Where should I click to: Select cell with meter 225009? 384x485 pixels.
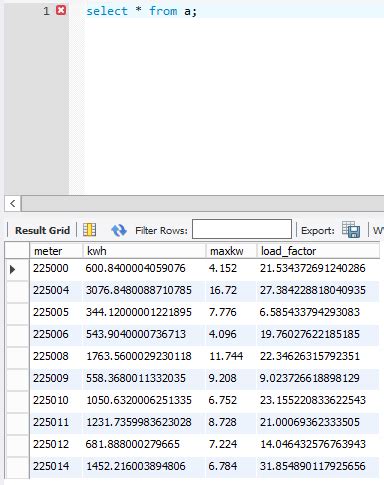click(x=56, y=378)
